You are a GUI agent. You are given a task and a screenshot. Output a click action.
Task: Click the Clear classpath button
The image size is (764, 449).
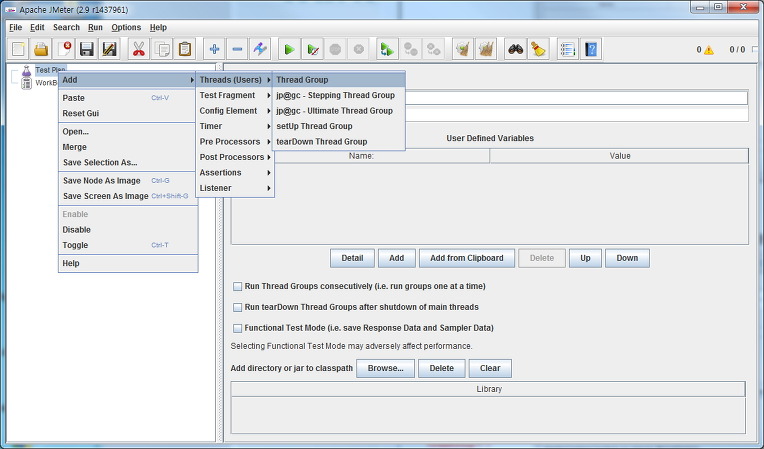[490, 369]
